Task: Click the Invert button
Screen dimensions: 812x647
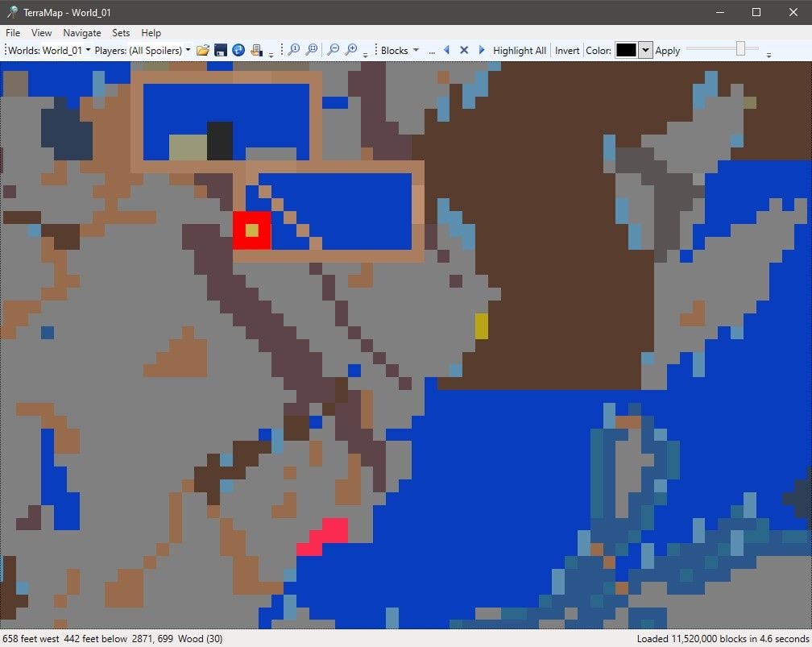Action: click(567, 50)
